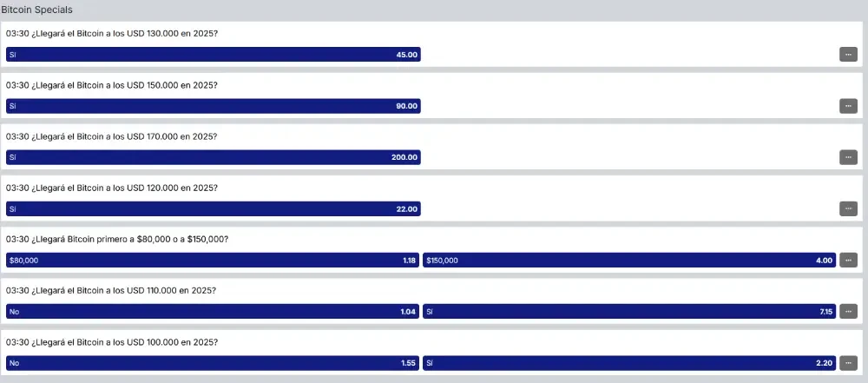Screen dimensions: 868x383
Task: Choose Sí at 7.15 odds
Action: pos(629,311)
